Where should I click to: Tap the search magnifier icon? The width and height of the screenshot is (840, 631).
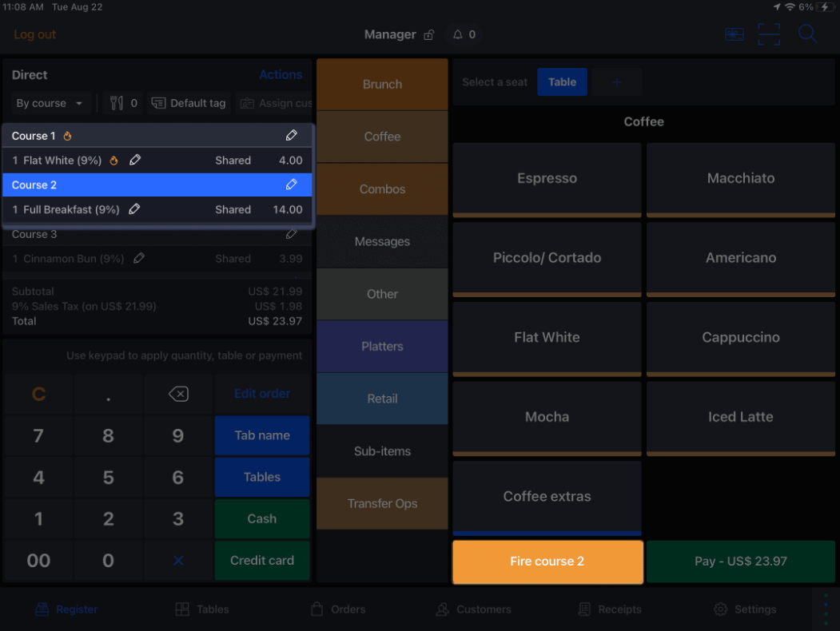pyautogui.click(x=807, y=34)
